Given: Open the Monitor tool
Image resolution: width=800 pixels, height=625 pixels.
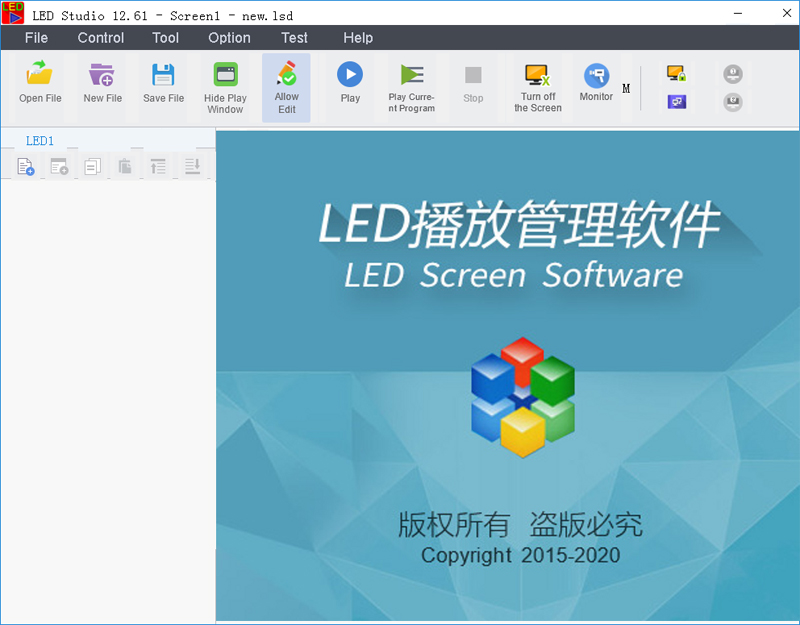Looking at the screenshot, I should pos(596,84).
